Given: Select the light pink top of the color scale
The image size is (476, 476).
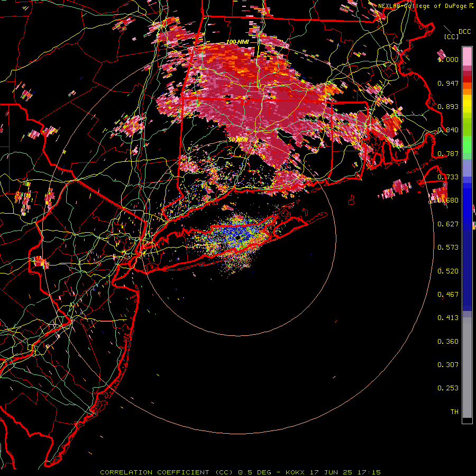Looking at the screenshot, I should point(467,56).
